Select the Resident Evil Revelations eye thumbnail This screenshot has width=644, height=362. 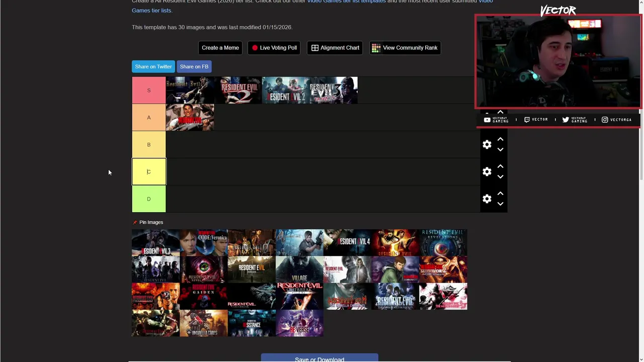(443, 243)
